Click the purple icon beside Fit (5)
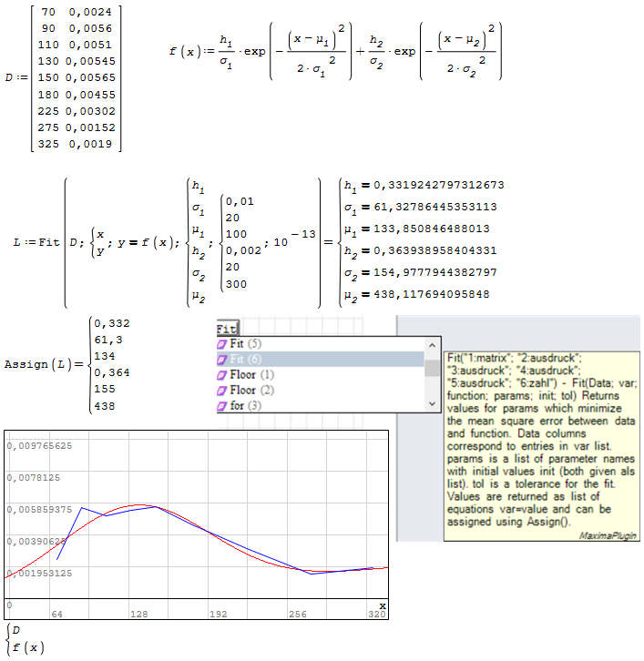This screenshot has height=661, width=644. (x=221, y=344)
